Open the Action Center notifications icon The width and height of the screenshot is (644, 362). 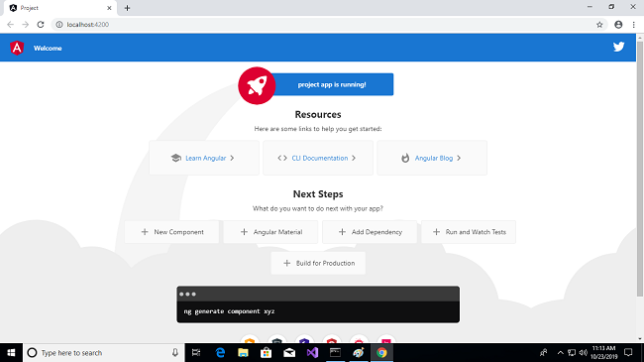628,352
